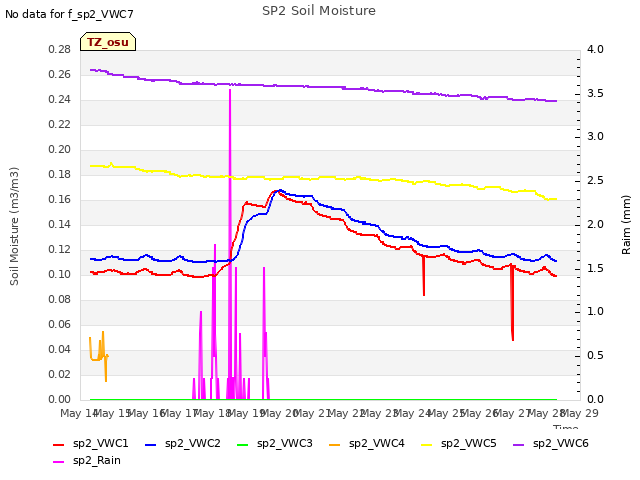The width and height of the screenshot is (640, 480).
Task: Click the 4.0 right axis tick label
Action: click(595, 49)
